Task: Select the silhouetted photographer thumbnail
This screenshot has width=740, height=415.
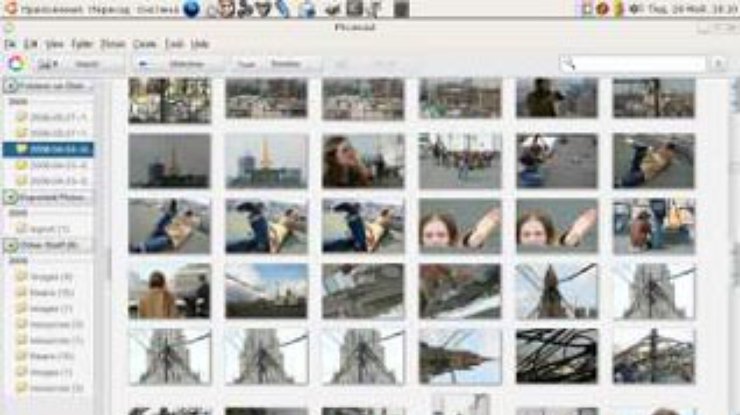Action: (557, 98)
